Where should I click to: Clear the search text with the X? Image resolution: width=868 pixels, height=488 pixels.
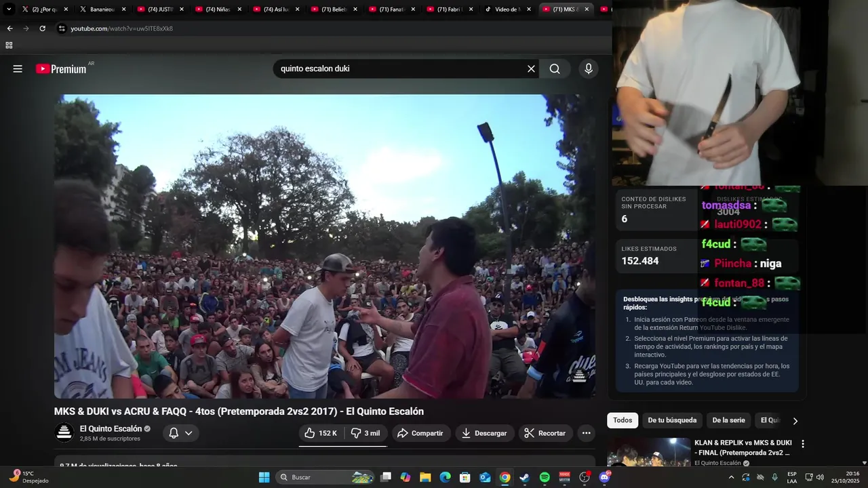coord(531,68)
